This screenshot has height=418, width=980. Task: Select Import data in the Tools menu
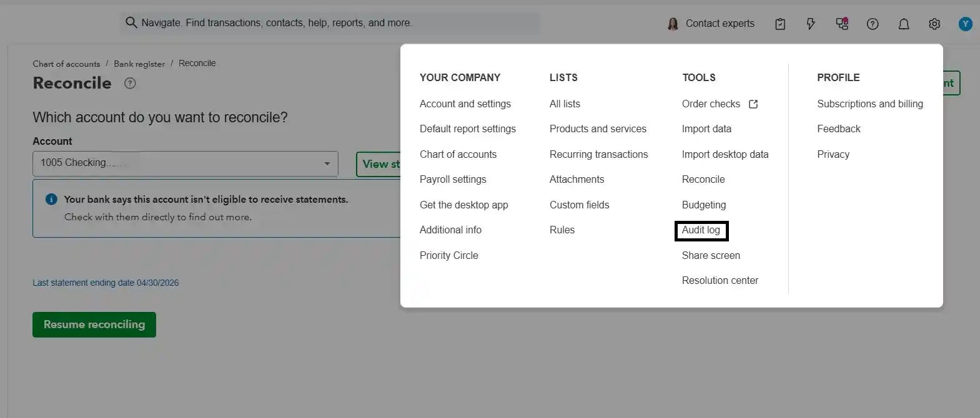tap(706, 129)
